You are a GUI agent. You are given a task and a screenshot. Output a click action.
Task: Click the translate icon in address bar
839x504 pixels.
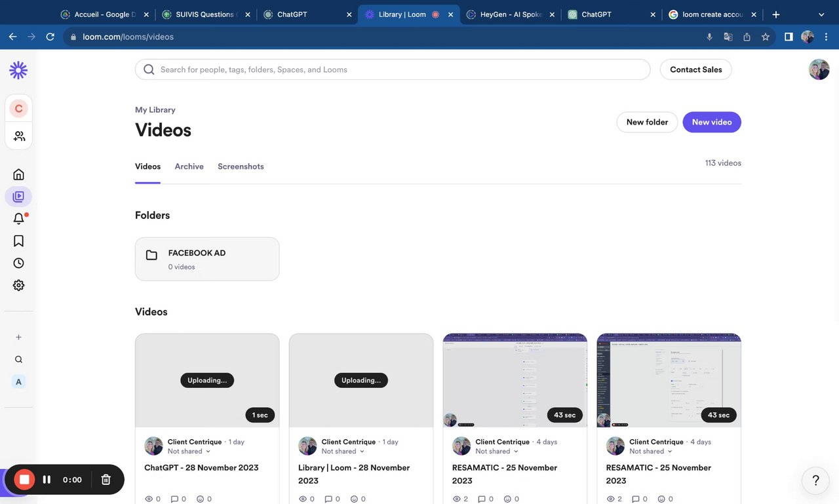click(x=728, y=37)
